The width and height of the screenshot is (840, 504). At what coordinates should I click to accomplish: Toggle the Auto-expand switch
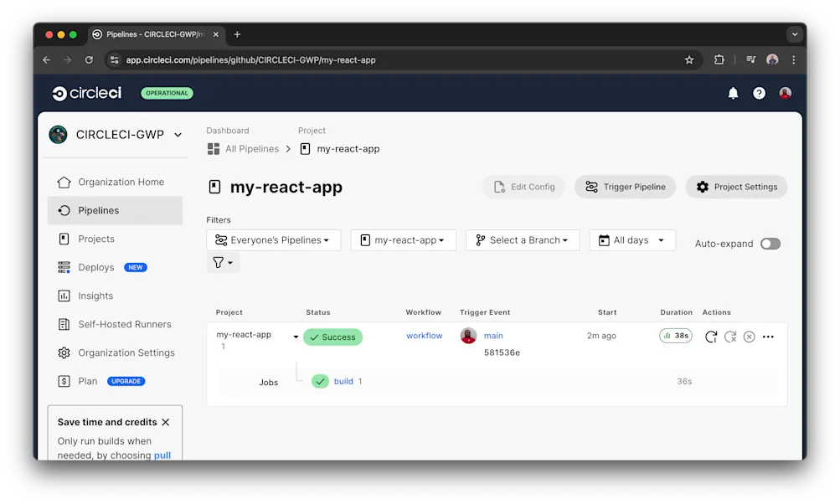pyautogui.click(x=770, y=244)
